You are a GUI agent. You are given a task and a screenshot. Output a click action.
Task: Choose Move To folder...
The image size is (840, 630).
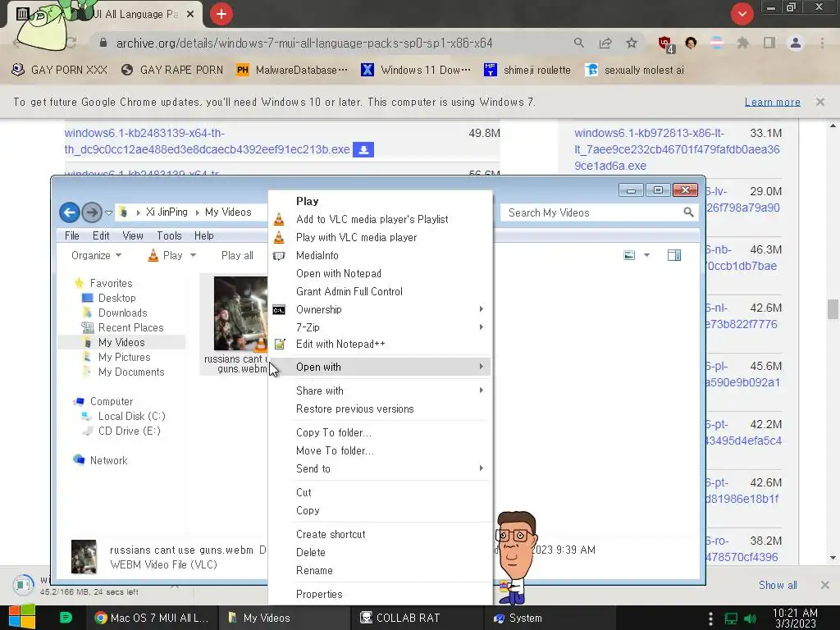[x=380, y=451]
